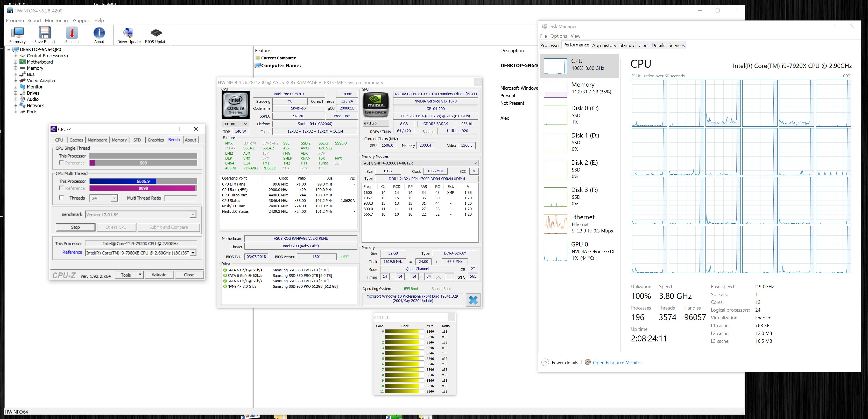Viewport: 868px width, 419px height.
Task: Click the Video Adapter tree icon
Action: (23, 81)
